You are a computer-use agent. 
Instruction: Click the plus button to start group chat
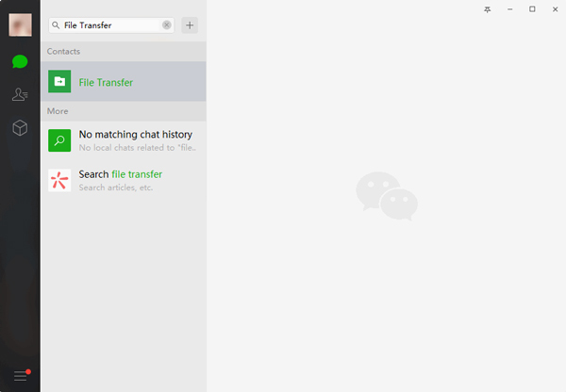coord(190,25)
